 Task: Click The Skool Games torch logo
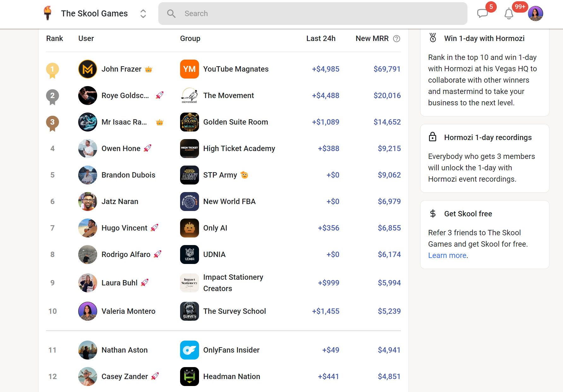48,13
